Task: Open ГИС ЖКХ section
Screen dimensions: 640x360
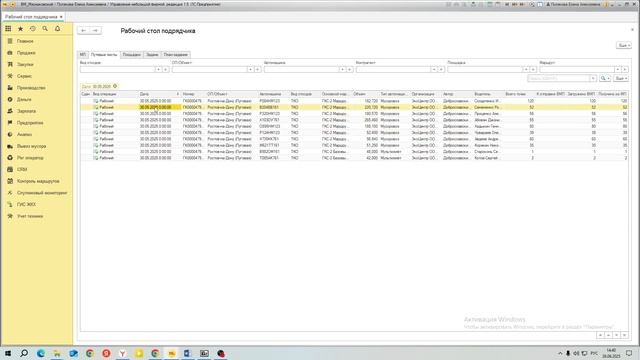Action: point(26,204)
